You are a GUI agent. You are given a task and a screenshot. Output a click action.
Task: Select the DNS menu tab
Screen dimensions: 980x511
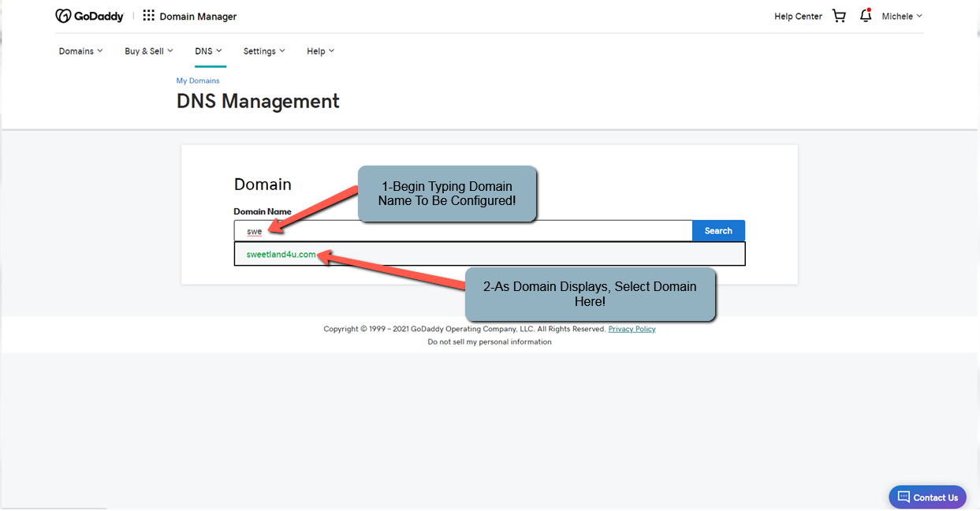(208, 51)
